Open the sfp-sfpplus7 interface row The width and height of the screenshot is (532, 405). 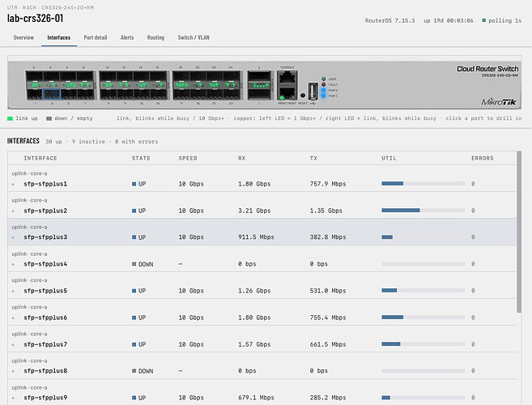[262, 339]
